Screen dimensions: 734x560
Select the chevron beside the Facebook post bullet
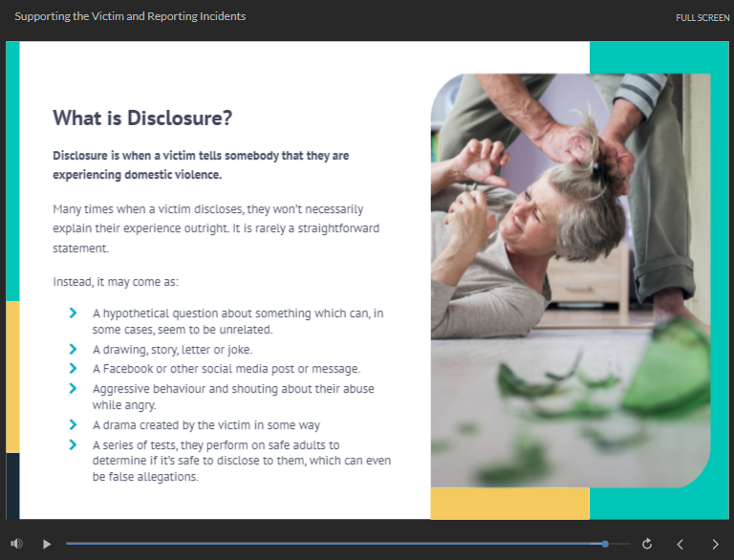[73, 368]
